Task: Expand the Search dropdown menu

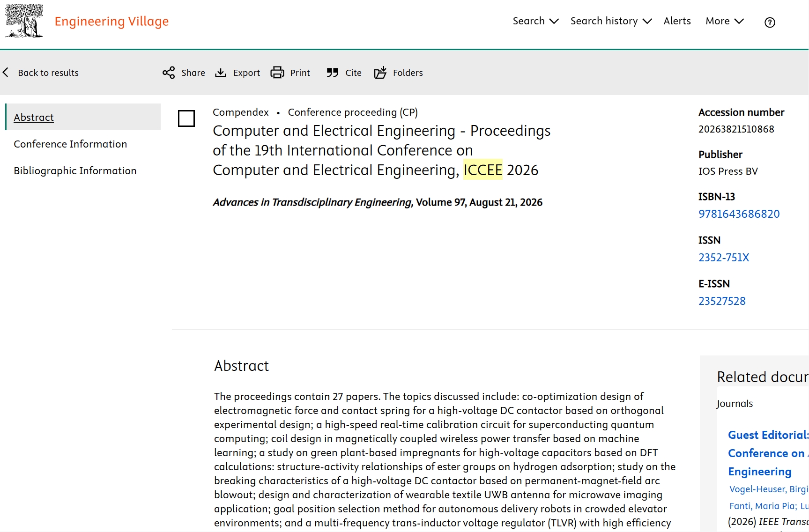Action: pyautogui.click(x=535, y=21)
